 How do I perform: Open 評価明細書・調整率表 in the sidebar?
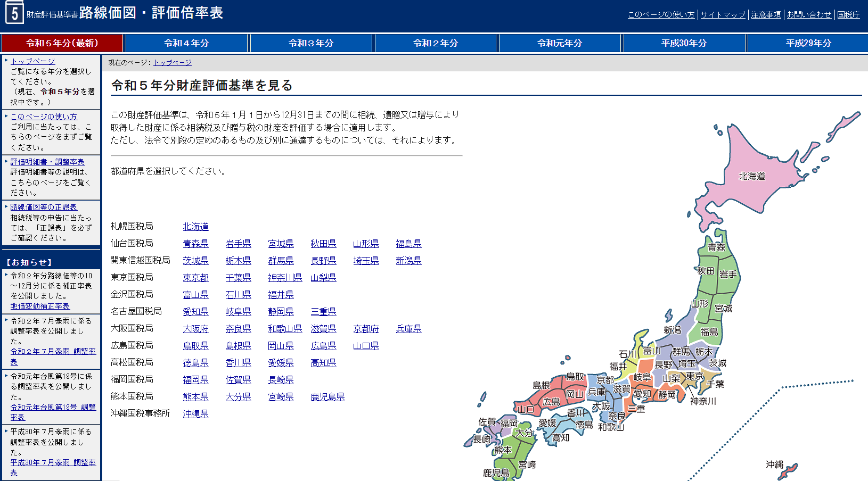(47, 162)
